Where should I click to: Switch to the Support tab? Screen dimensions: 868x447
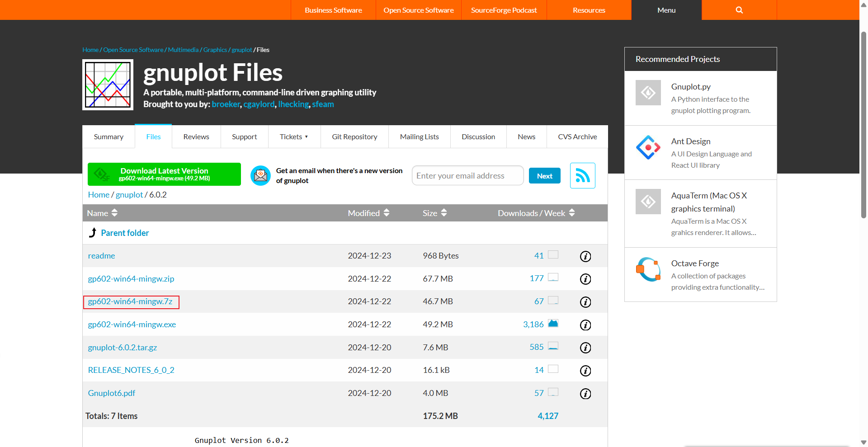coord(245,136)
